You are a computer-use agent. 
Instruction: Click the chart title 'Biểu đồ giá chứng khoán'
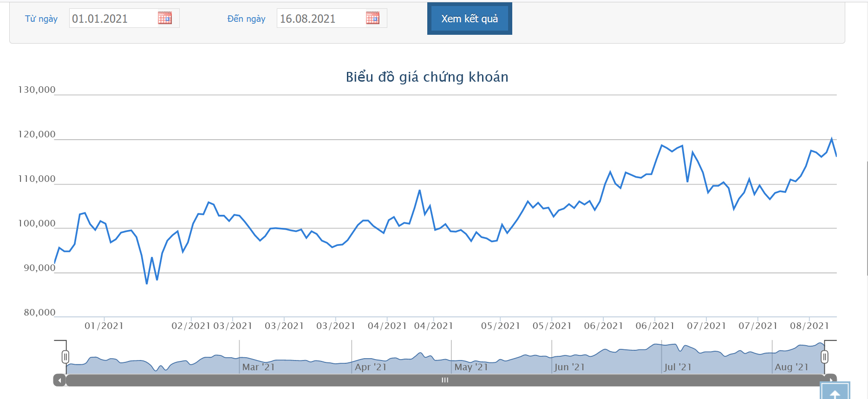click(427, 77)
